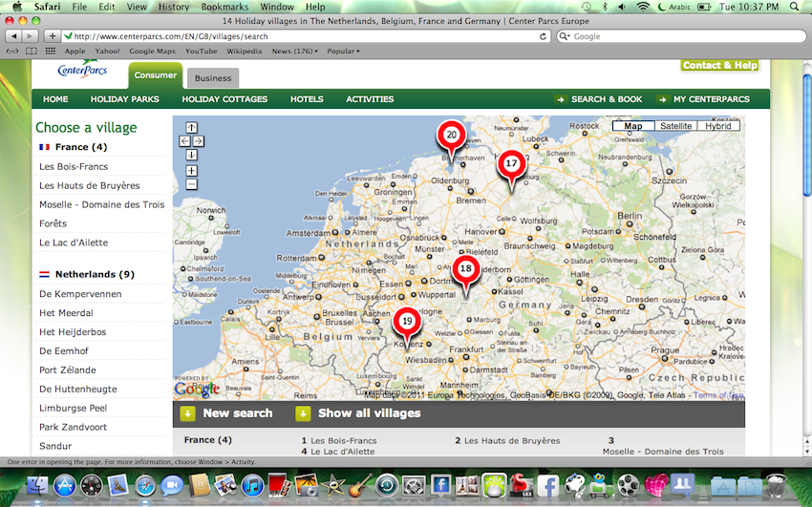This screenshot has width=812, height=507.
Task: Expand New search with yellow arrow
Action: tap(187, 413)
